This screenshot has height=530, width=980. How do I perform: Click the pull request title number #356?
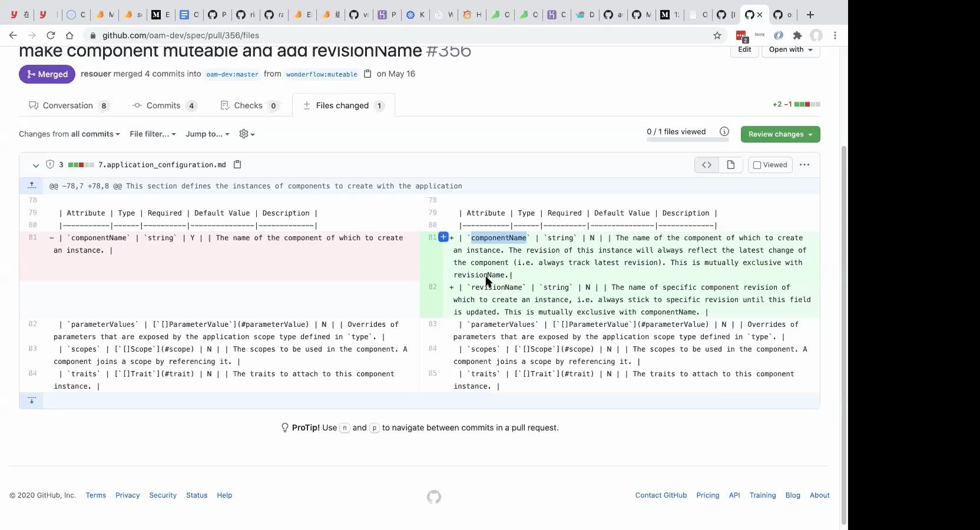(x=449, y=51)
